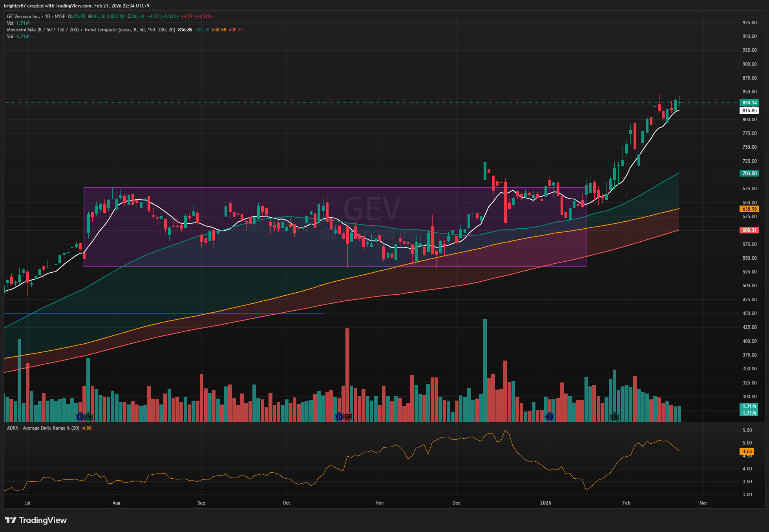This screenshot has height=532, width=769.
Task: Select the ADR% Average Daily Range legend
Action: coord(43,428)
